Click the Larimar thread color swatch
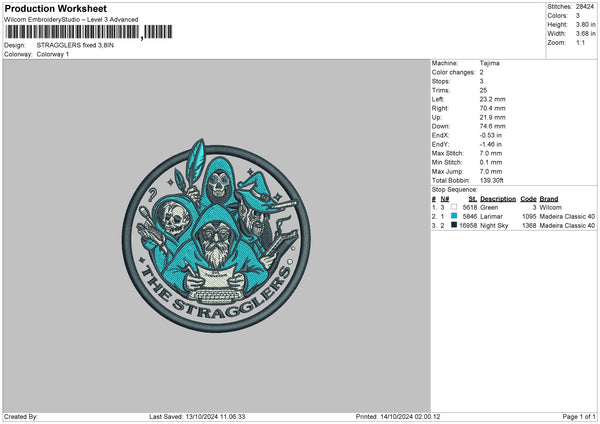Image resolution: width=600 pixels, height=424 pixels. coord(454,216)
